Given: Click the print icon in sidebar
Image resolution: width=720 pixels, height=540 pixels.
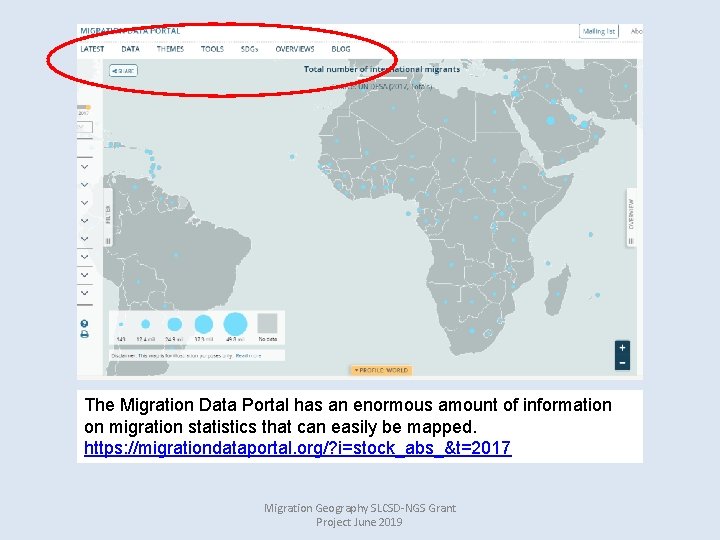Looking at the screenshot, I should (84, 334).
